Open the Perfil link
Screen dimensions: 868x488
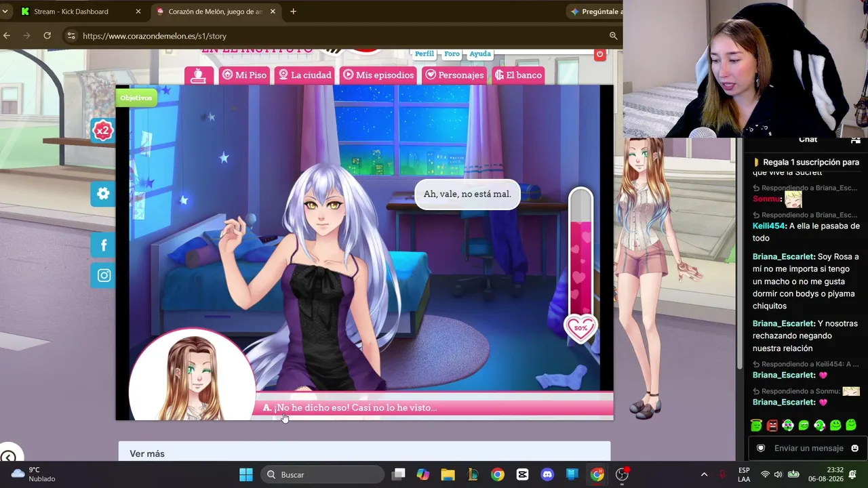click(425, 54)
